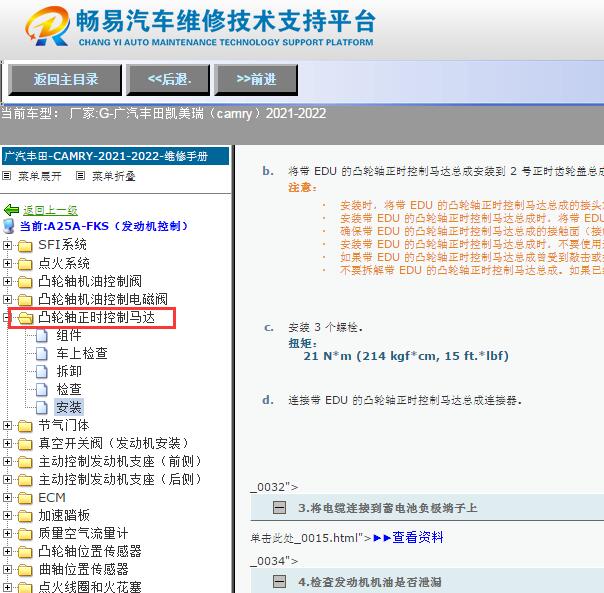This screenshot has width=604, height=593.
Task: Click the 真空开关阀 folder icon
Action: pyautogui.click(x=25, y=444)
